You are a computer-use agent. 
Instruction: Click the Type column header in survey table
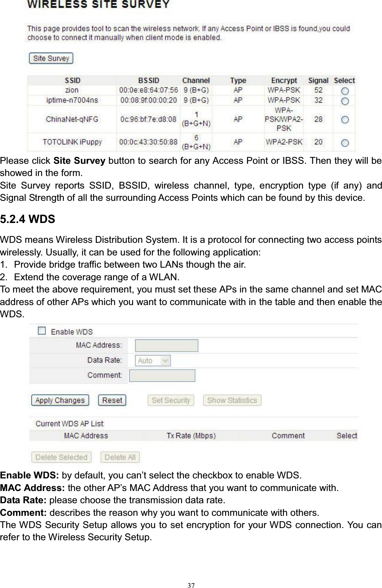click(x=238, y=81)
